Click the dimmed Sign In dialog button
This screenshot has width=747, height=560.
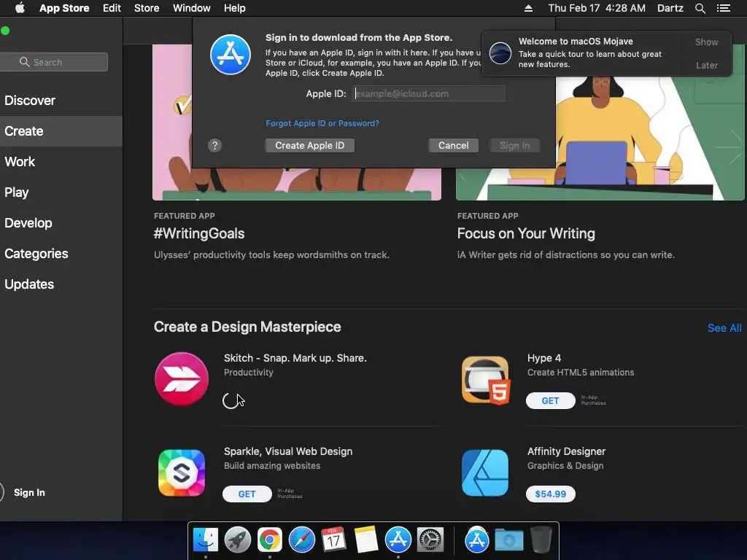pos(514,145)
